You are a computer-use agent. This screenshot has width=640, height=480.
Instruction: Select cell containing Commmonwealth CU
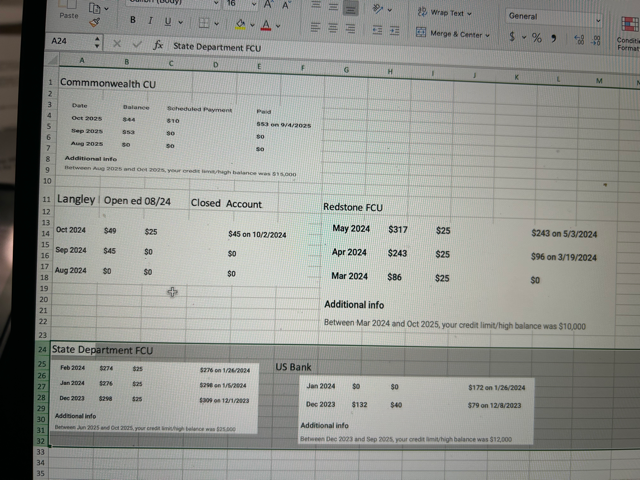point(108,84)
